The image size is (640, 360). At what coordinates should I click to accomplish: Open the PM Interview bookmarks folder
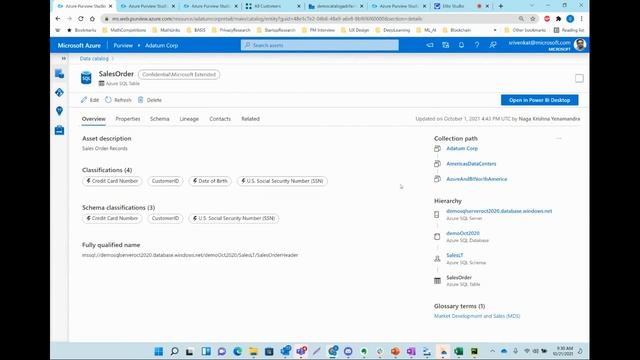318,30
